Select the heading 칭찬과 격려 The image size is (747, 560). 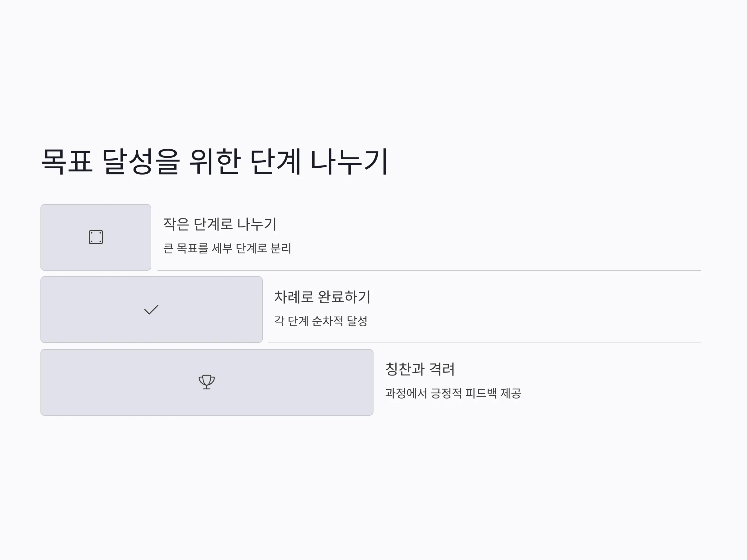point(420,369)
